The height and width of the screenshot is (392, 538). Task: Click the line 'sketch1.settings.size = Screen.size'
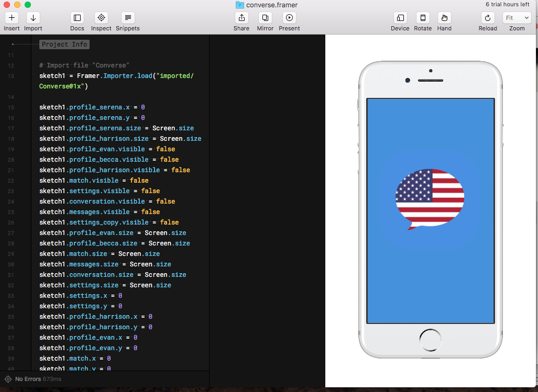[105, 285]
